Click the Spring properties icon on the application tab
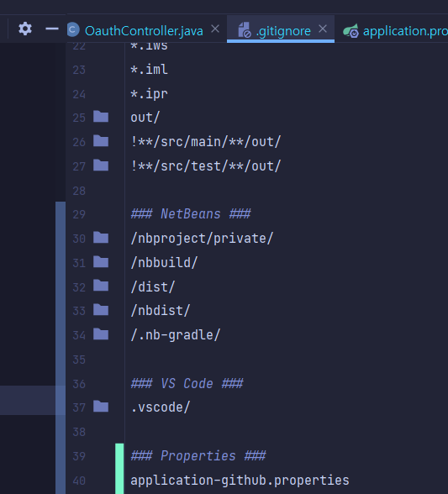448x494 pixels. pyautogui.click(x=350, y=31)
